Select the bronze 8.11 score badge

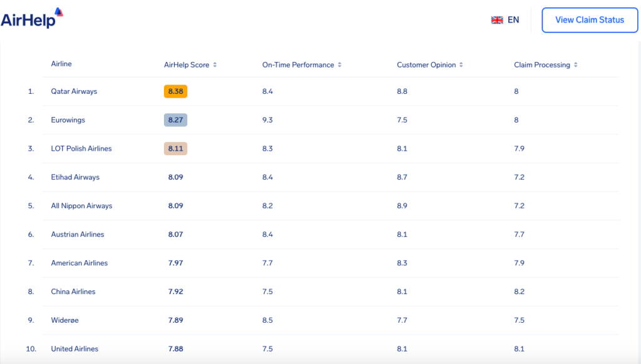pos(175,148)
